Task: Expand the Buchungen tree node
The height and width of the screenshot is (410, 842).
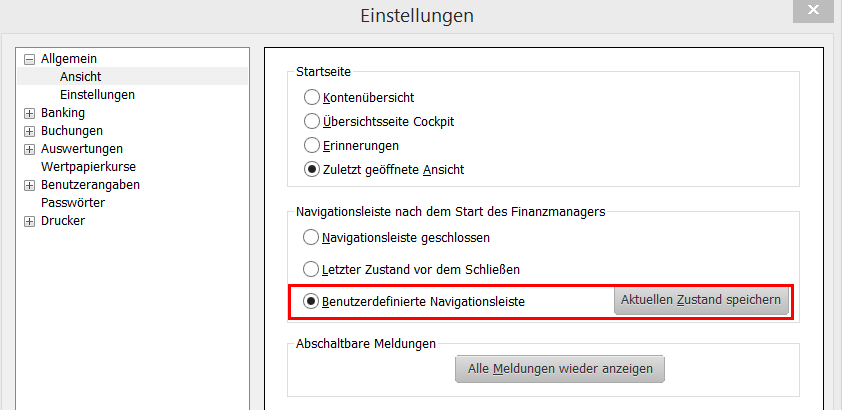Action: pyautogui.click(x=30, y=131)
